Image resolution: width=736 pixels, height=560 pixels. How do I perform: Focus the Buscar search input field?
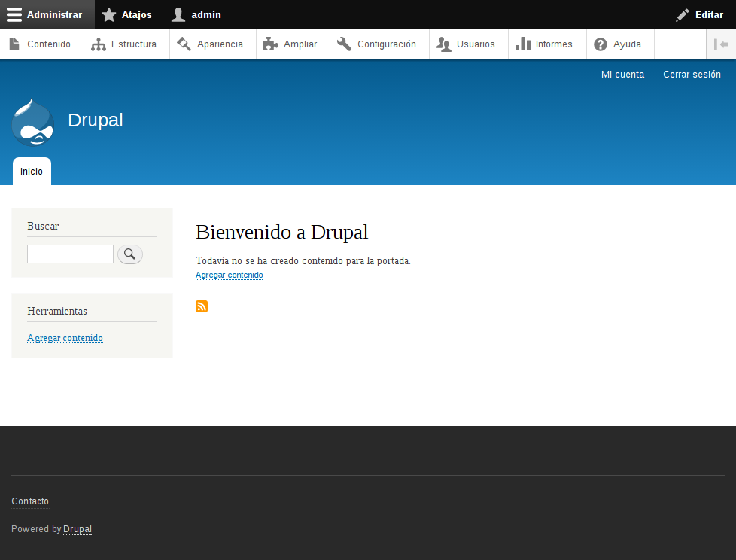[71, 254]
